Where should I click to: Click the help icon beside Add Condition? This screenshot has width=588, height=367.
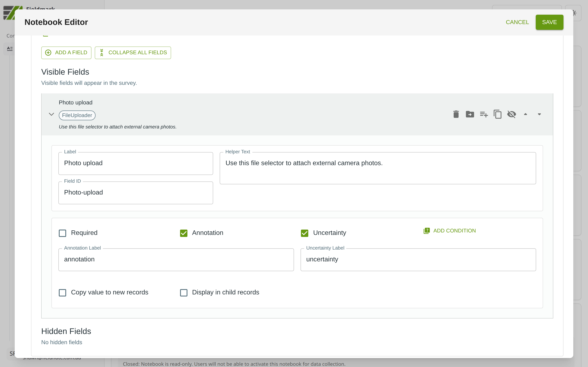427,231
